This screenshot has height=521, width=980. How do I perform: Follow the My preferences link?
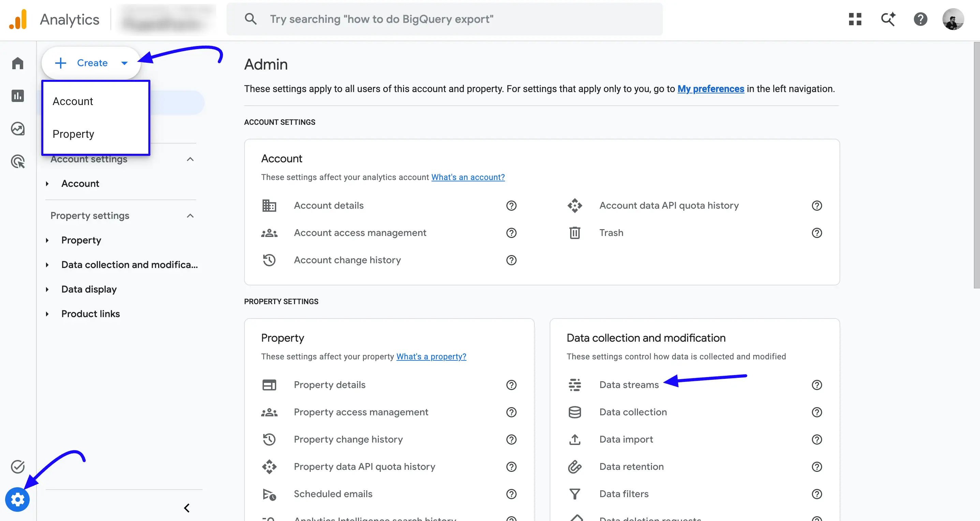pos(711,89)
